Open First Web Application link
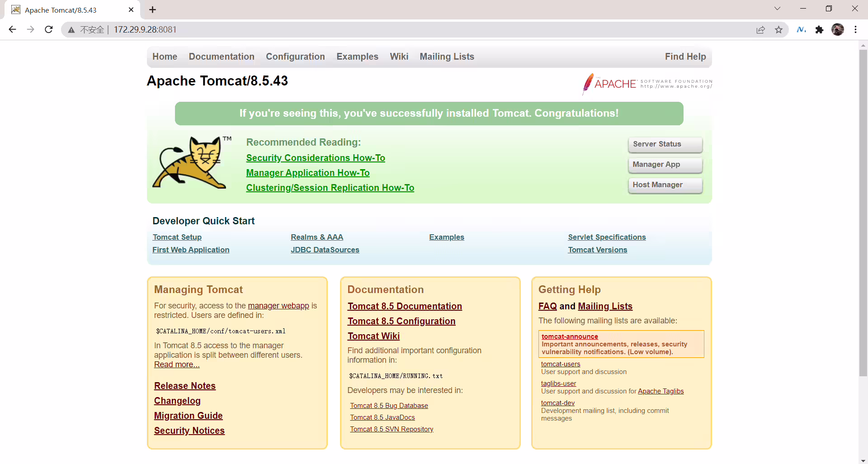The height and width of the screenshot is (464, 868). tap(191, 250)
